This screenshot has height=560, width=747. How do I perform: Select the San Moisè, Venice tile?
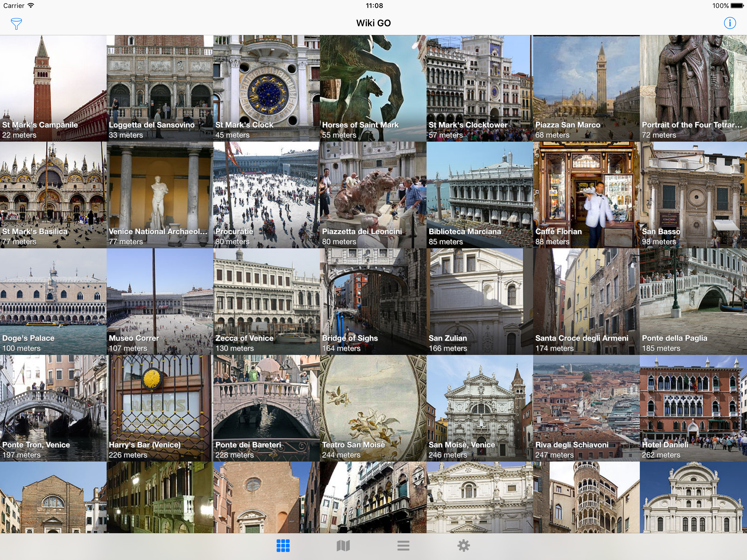click(480, 408)
